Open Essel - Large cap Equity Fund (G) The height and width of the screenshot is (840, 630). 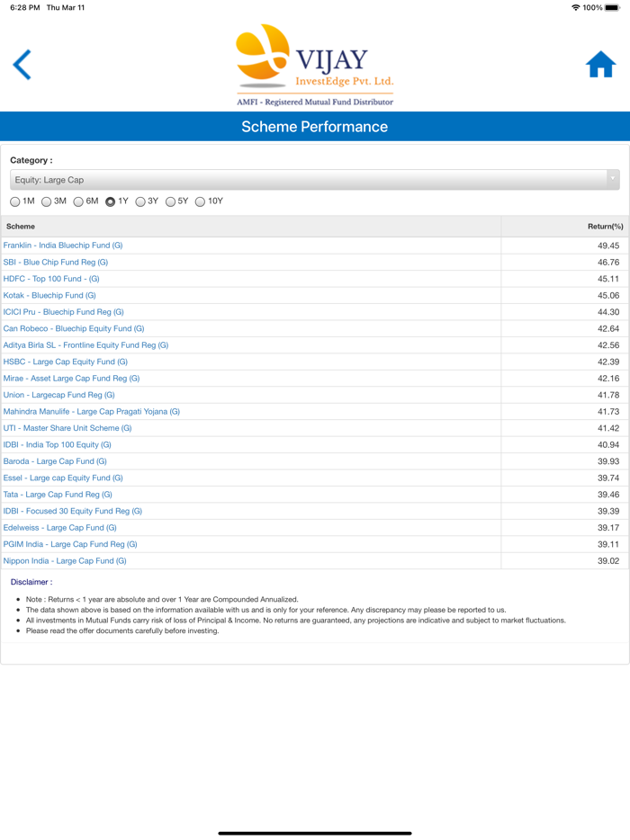coord(63,478)
